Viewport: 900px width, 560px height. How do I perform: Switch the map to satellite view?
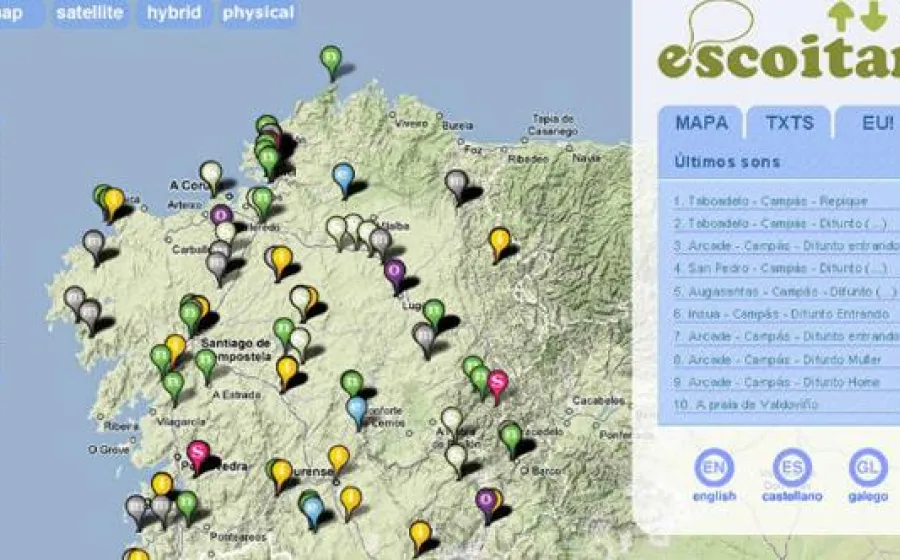[90, 13]
